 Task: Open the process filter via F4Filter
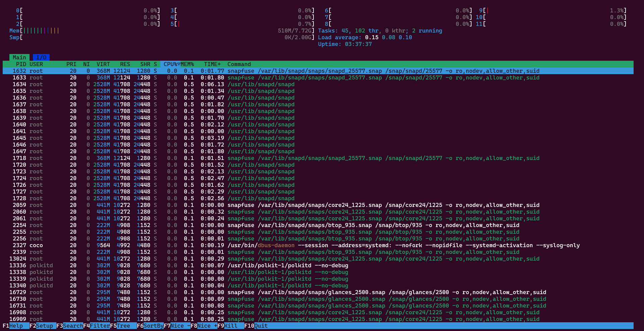click(x=97, y=326)
